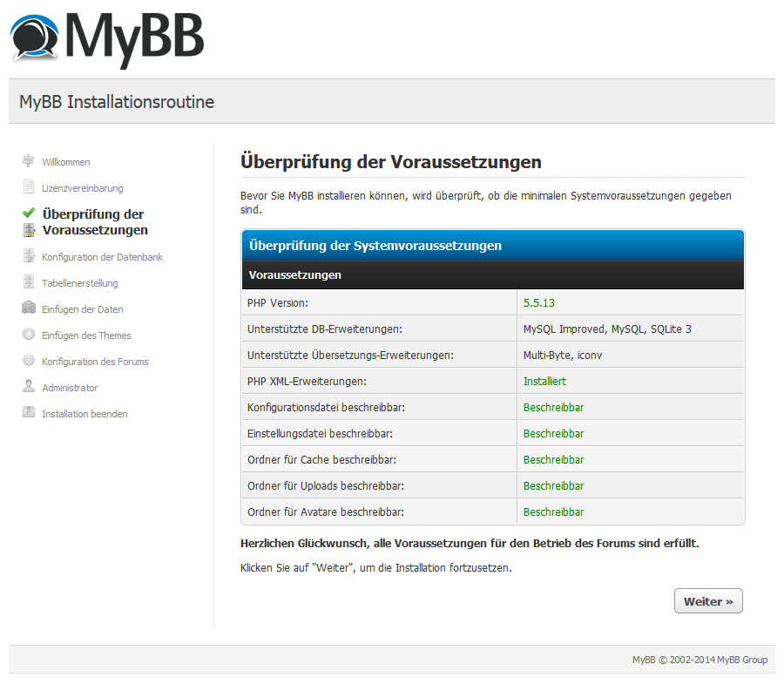Click Beschreibbar in the Uploads folder row
Screen dimensions: 784x691
(x=553, y=486)
